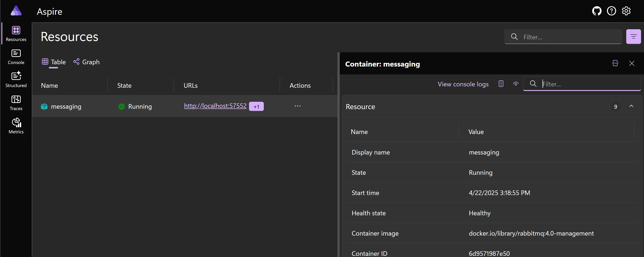Open View console logs for messaging
644x257 pixels.
pyautogui.click(x=463, y=84)
